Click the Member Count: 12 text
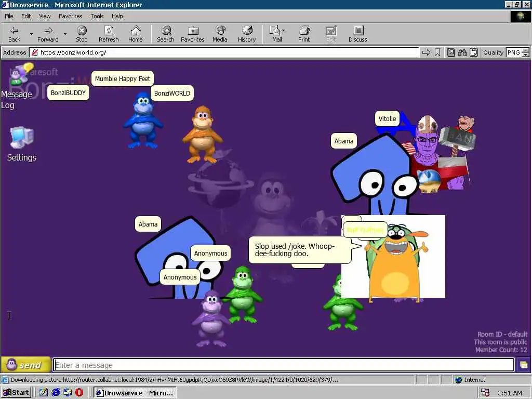532x399 pixels. 501,350
